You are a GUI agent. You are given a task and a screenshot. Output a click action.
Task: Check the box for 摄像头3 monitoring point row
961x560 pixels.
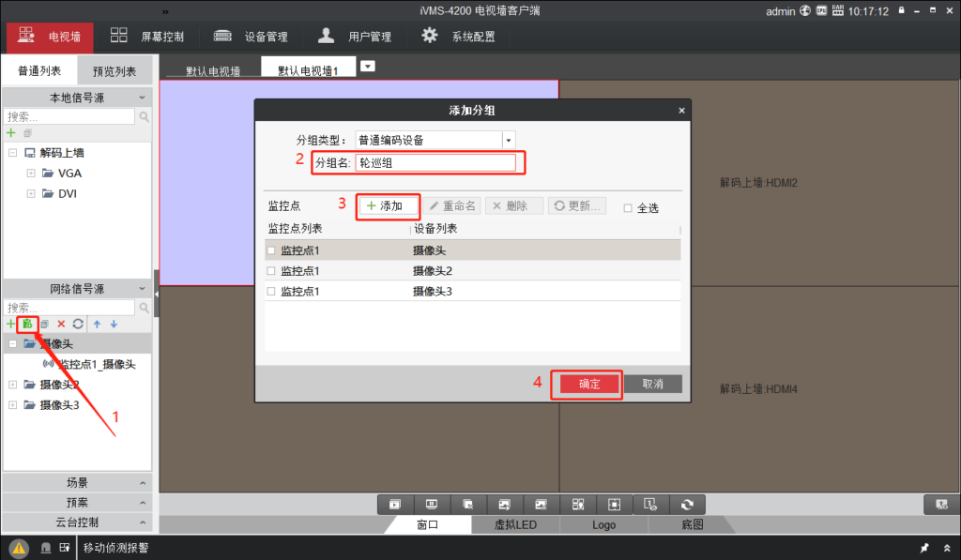coord(271,292)
